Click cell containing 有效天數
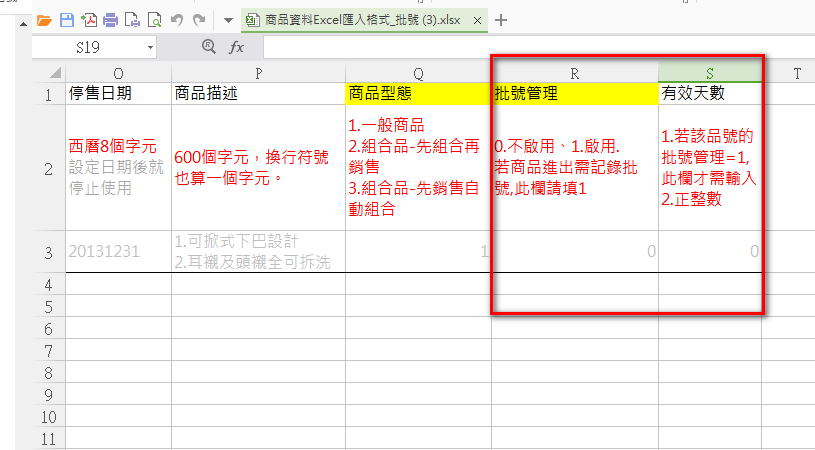 (x=710, y=94)
